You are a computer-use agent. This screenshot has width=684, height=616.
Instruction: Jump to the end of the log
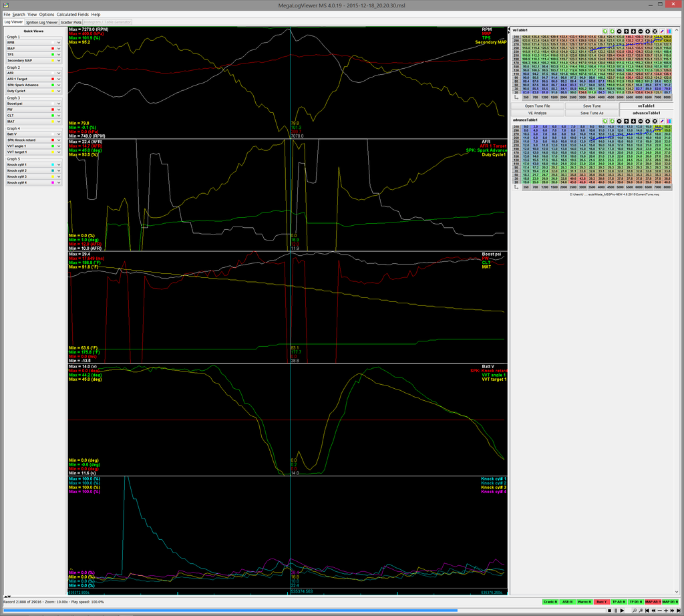click(x=678, y=611)
